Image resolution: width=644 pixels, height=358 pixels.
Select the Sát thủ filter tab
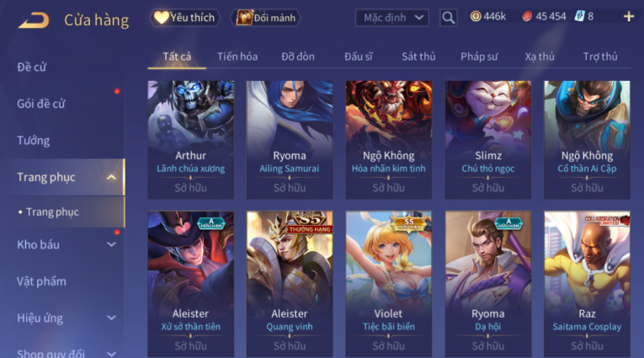click(x=418, y=56)
